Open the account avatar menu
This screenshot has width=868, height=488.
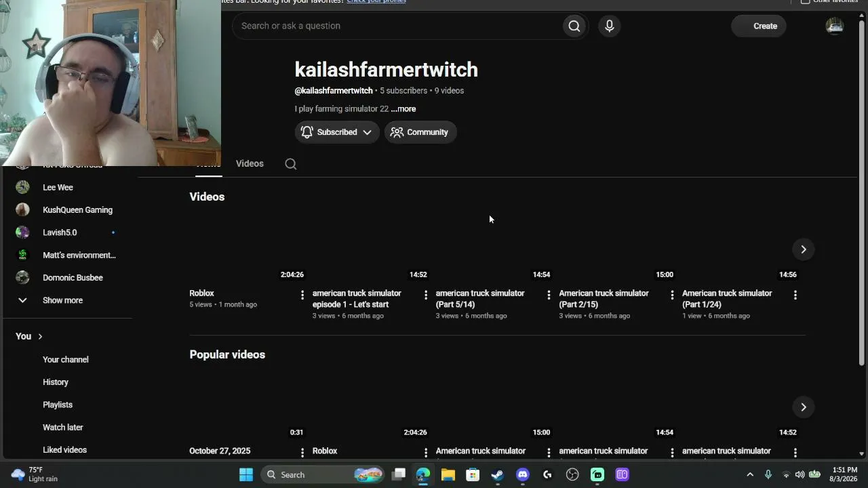click(834, 26)
